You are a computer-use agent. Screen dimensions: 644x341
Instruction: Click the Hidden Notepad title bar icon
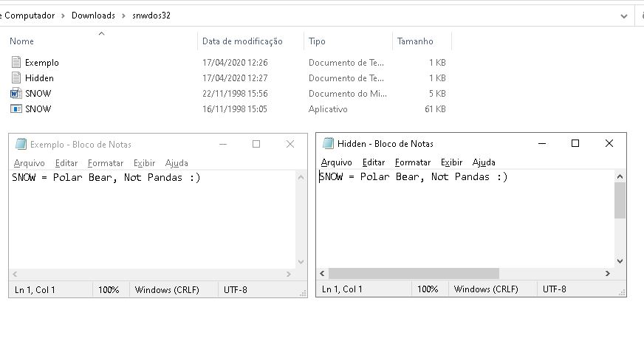[328, 144]
